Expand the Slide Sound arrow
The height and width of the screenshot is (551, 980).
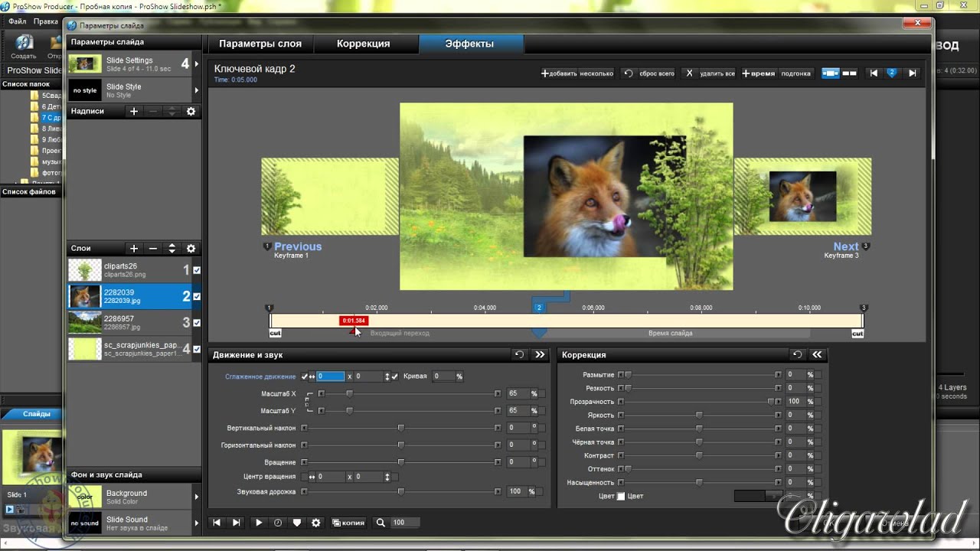click(197, 523)
